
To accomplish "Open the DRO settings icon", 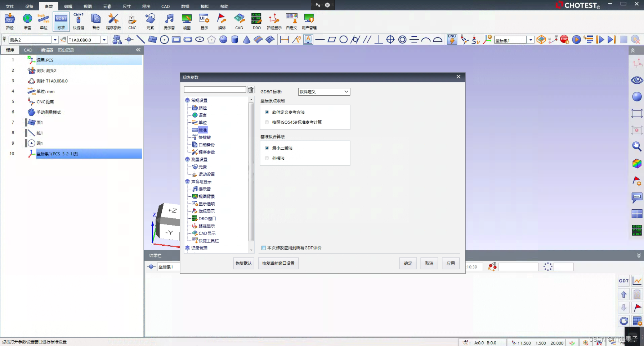I will coord(256,22).
